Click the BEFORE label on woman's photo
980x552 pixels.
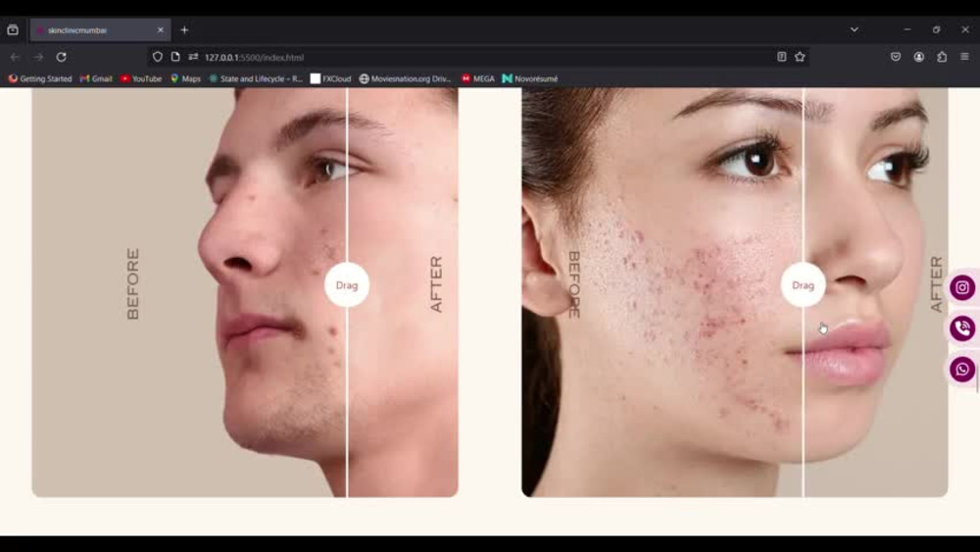pyautogui.click(x=574, y=284)
